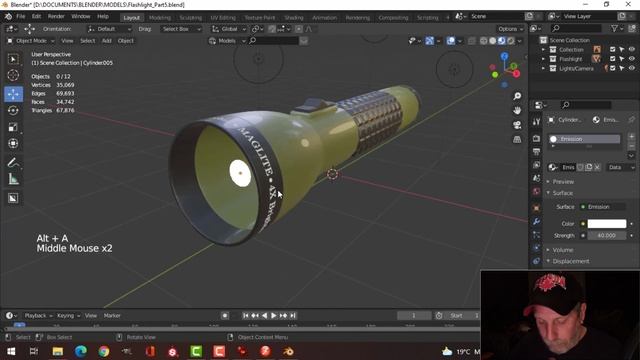Hide Lights/Camera collection with eye icon

[631, 68]
